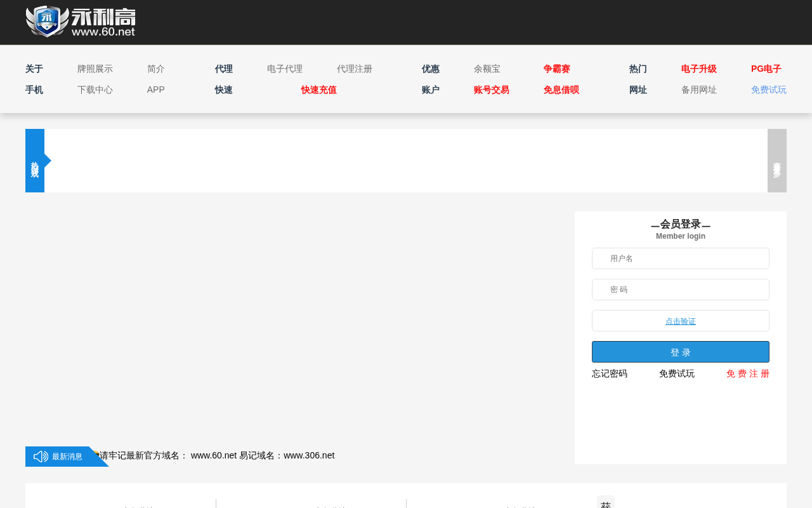Open the 代理注册 link
The height and width of the screenshot is (508, 812).
click(x=355, y=69)
